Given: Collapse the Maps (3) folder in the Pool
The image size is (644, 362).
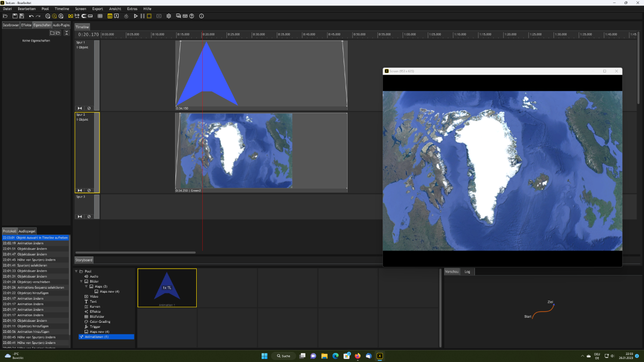Looking at the screenshot, I should click(86, 287).
